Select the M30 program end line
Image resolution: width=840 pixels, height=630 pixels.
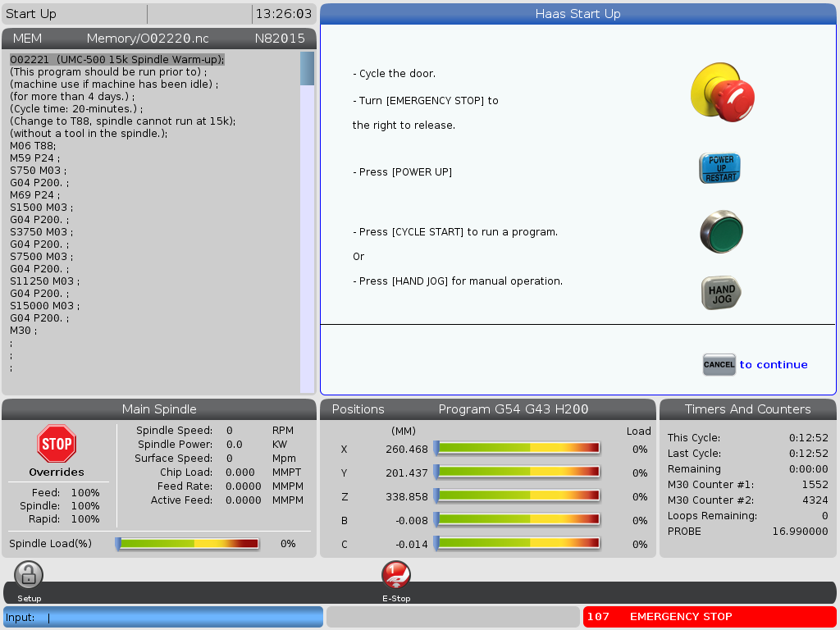pos(23,331)
